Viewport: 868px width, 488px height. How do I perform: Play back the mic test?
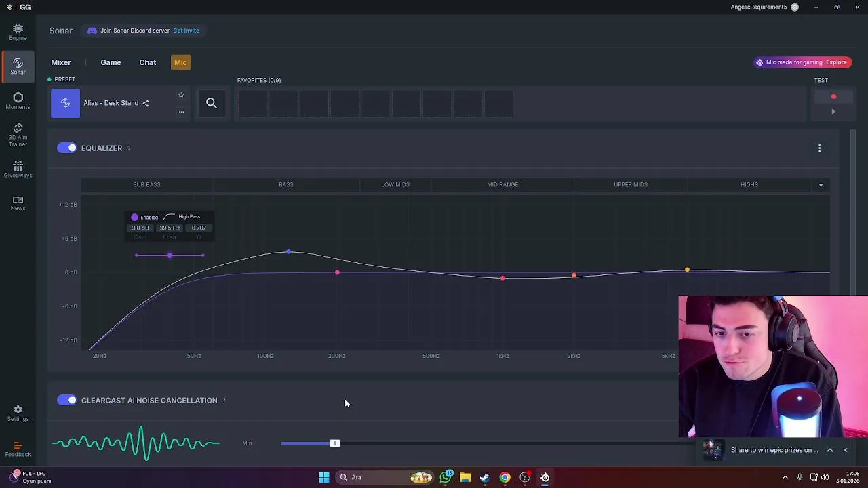[833, 112]
